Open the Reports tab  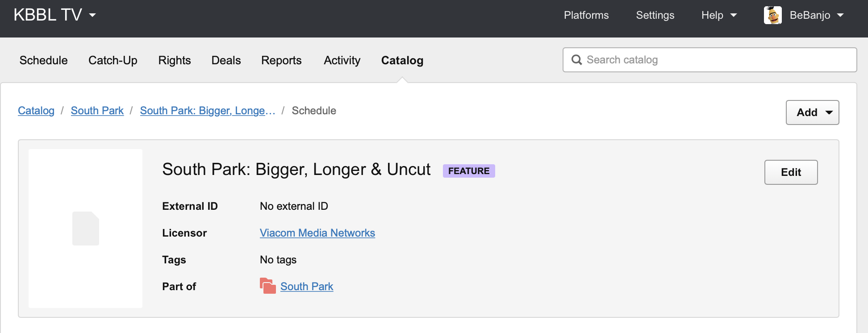[281, 60]
